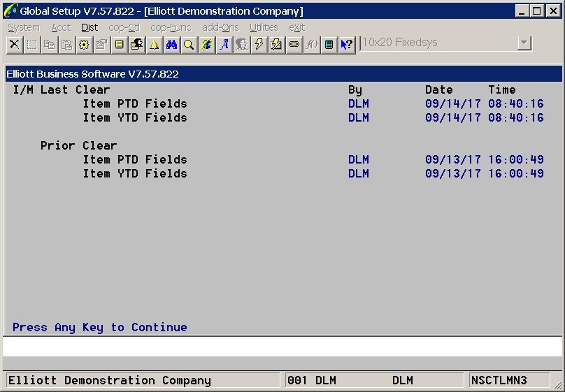Screen dimensions: 565x392
Task: Click the lightning bolt with document icon
Action: [276, 45]
